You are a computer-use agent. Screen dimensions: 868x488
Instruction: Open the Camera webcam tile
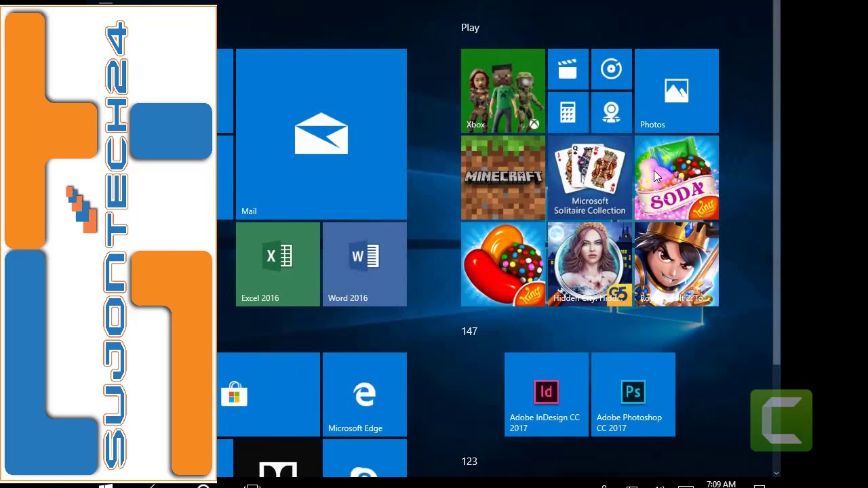(x=612, y=113)
